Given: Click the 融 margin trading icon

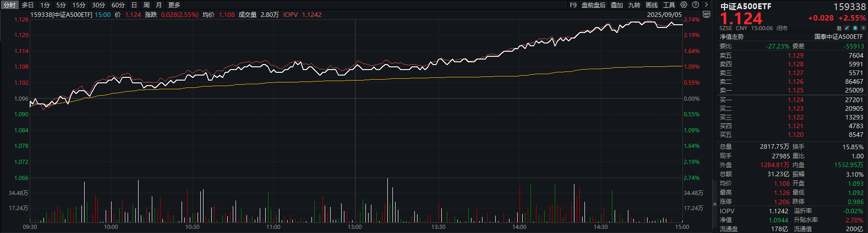Looking at the screenshot, I should pos(839,28).
